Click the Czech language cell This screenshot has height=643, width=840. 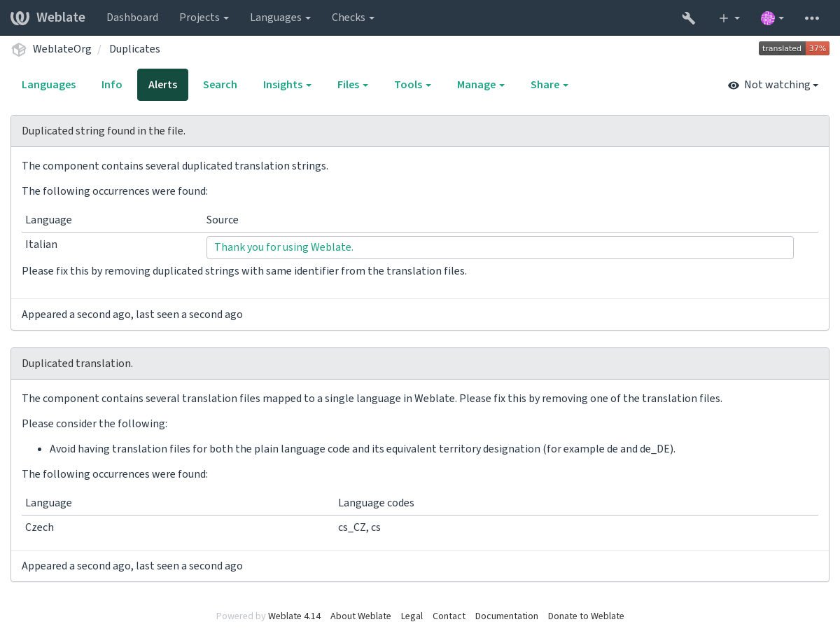(x=39, y=527)
